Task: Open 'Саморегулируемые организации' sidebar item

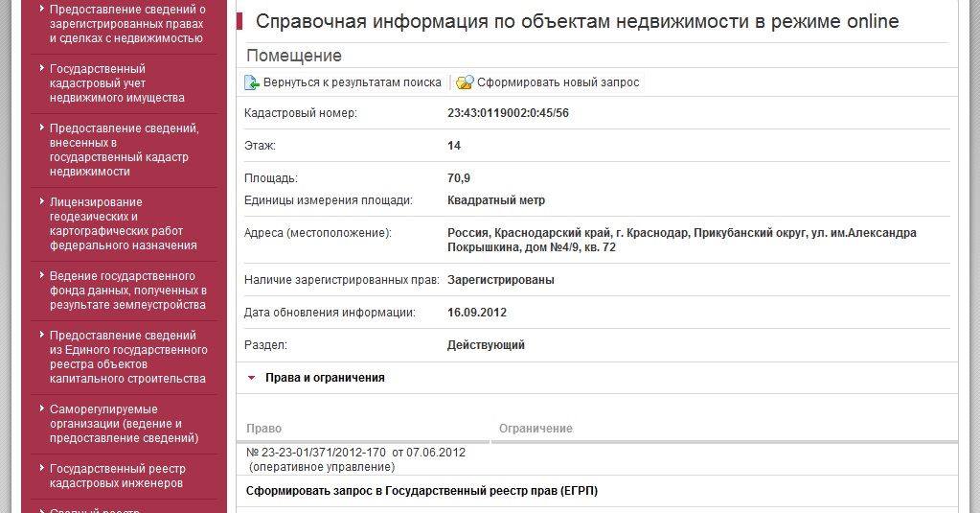Action: coord(124,424)
